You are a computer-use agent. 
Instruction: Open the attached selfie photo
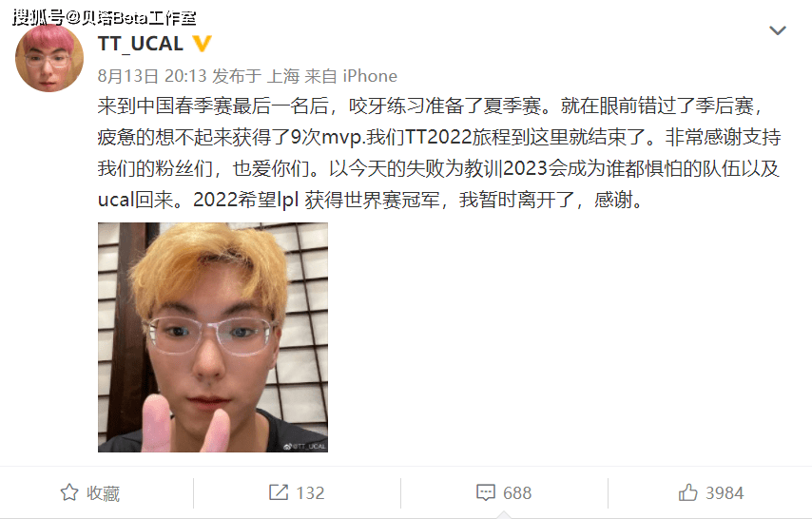[213, 337]
